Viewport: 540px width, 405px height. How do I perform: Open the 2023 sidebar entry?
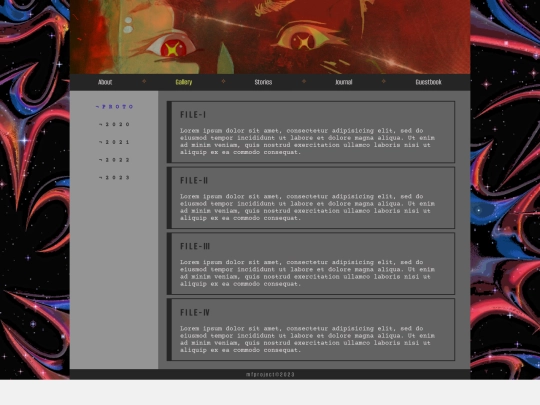(114, 178)
